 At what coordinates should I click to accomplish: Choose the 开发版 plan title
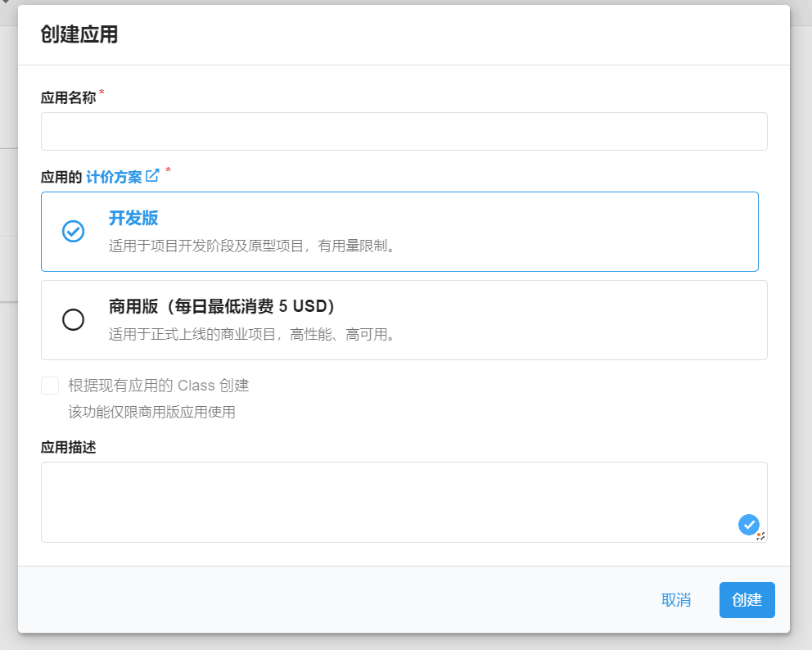click(x=133, y=218)
